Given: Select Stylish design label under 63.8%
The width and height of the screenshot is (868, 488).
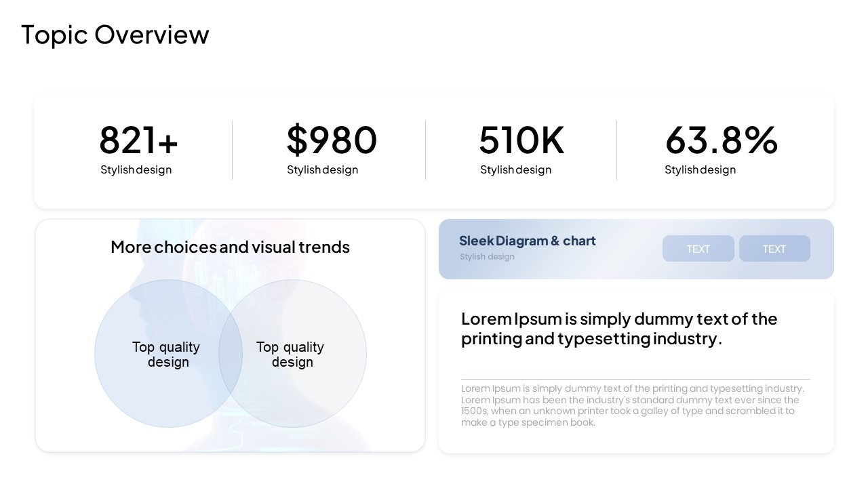Looking at the screenshot, I should click(700, 169).
